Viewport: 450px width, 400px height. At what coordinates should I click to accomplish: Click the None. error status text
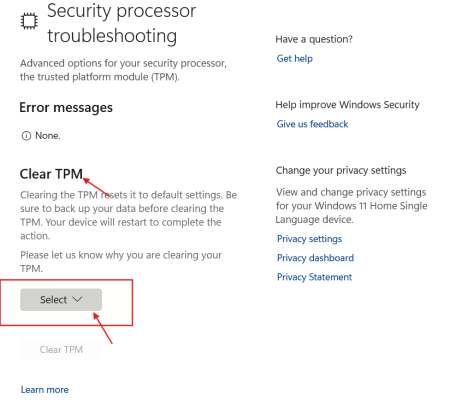click(x=48, y=136)
